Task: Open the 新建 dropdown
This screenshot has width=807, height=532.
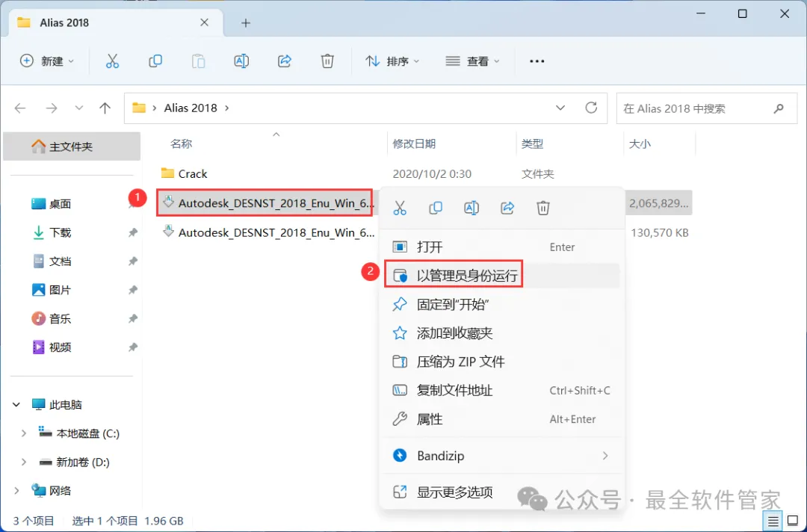Action: 47,61
